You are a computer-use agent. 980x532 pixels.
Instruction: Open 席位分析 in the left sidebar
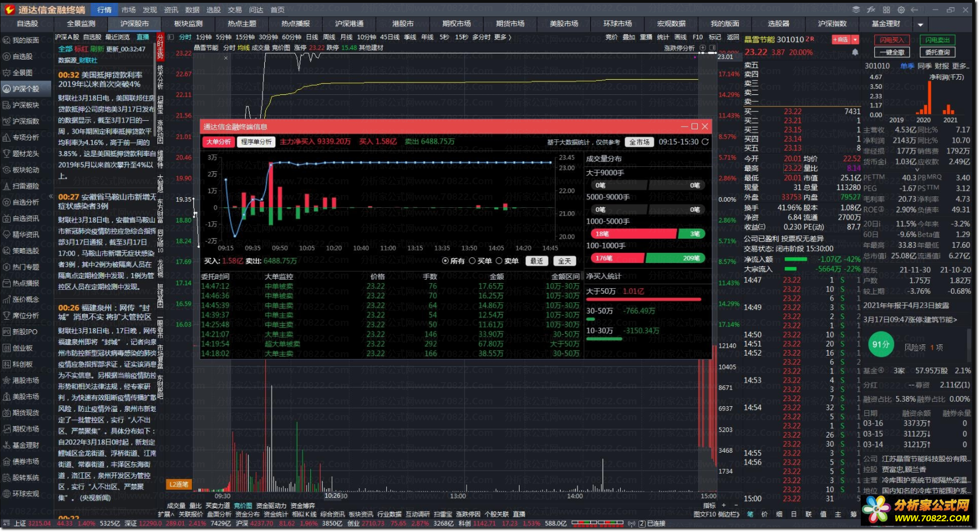[25, 315]
